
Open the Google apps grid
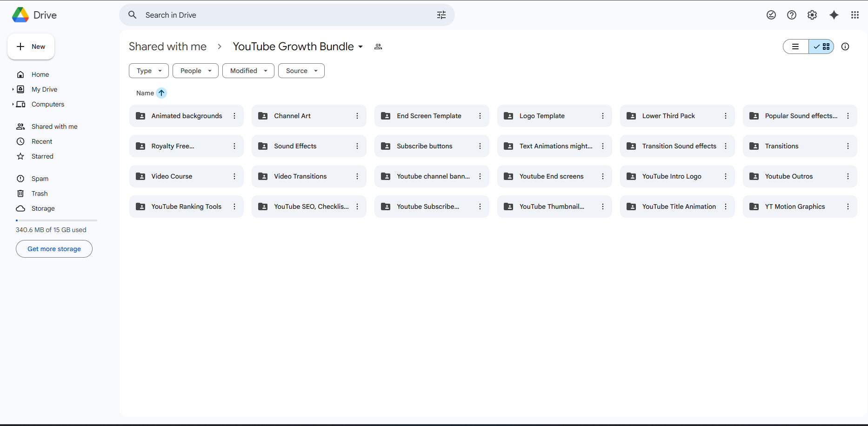click(855, 15)
